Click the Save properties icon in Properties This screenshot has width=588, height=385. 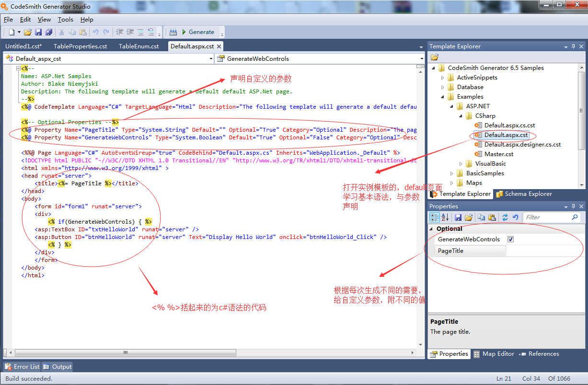click(458, 217)
